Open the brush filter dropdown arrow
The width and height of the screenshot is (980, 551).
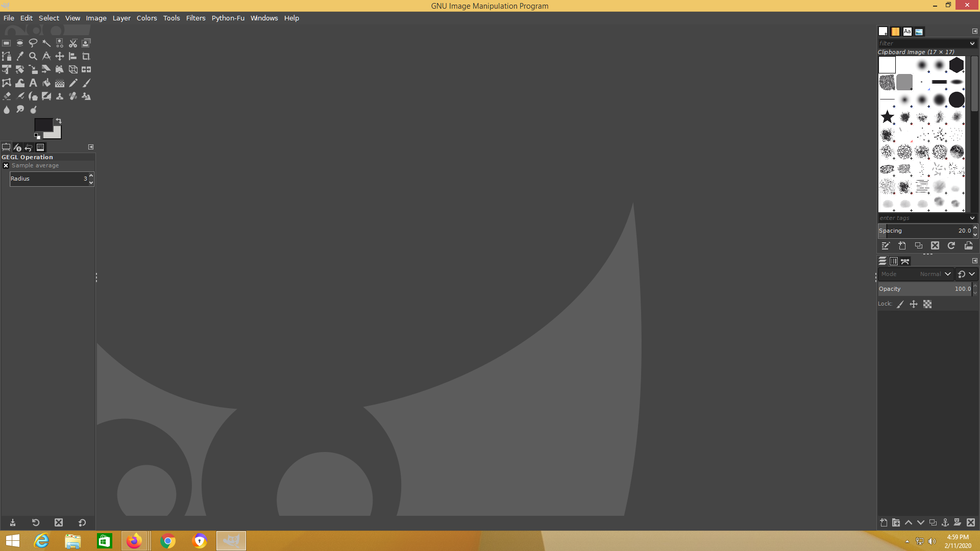point(972,44)
